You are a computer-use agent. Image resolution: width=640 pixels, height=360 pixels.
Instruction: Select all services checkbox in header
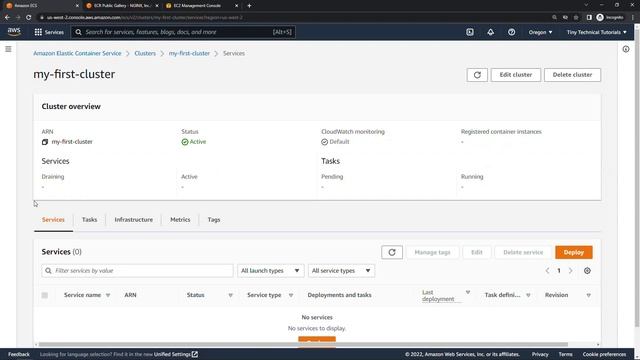point(44,295)
